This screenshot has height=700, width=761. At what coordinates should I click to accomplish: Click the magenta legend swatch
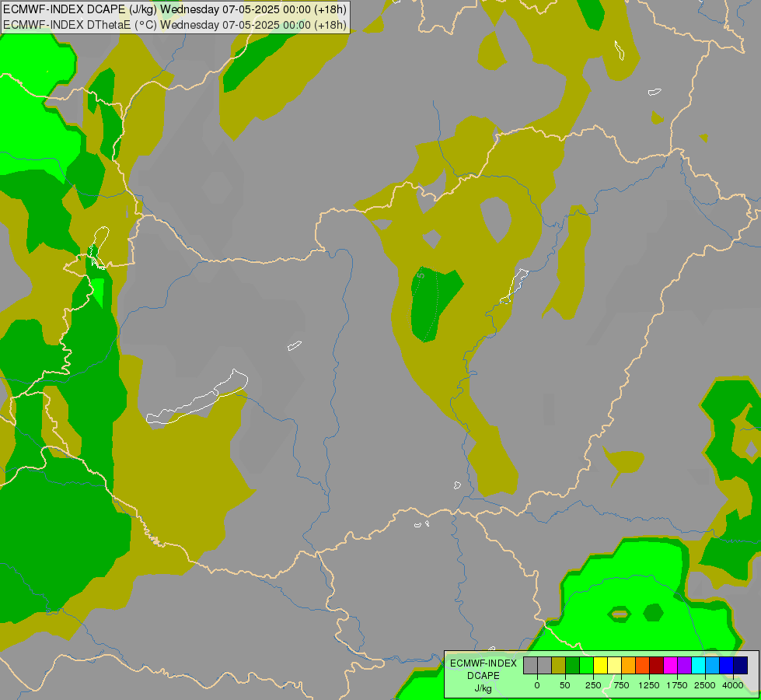[671, 666]
